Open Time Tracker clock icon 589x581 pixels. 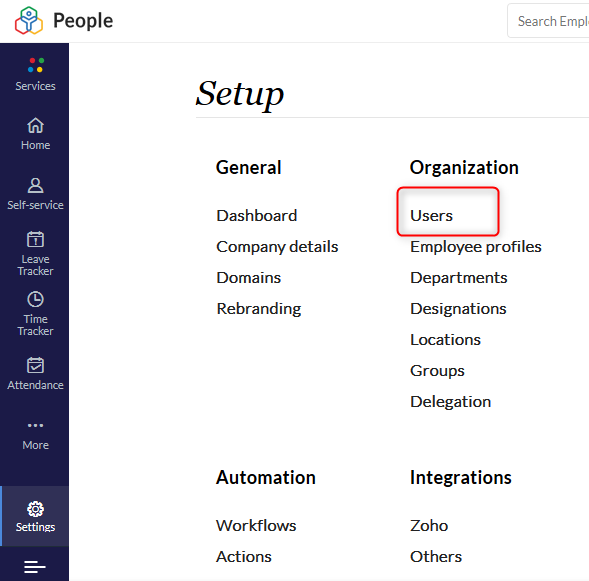35,299
